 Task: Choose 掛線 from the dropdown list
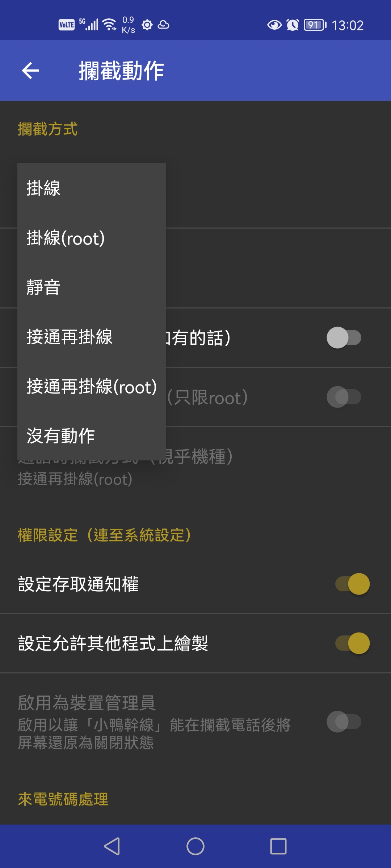click(x=91, y=188)
